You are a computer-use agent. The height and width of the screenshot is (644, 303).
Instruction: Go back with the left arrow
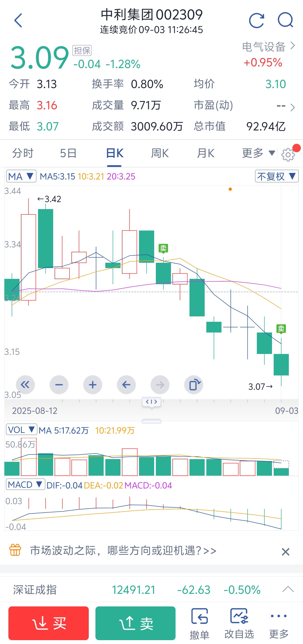coord(19,20)
